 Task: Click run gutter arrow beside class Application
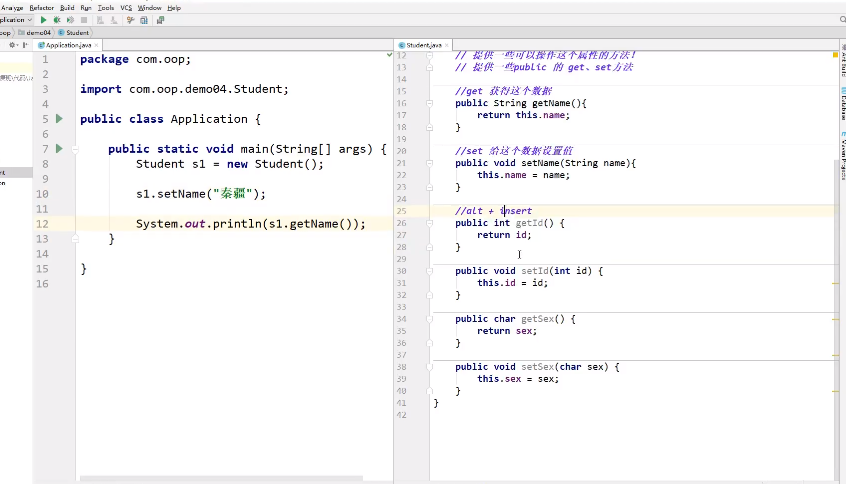(x=59, y=119)
